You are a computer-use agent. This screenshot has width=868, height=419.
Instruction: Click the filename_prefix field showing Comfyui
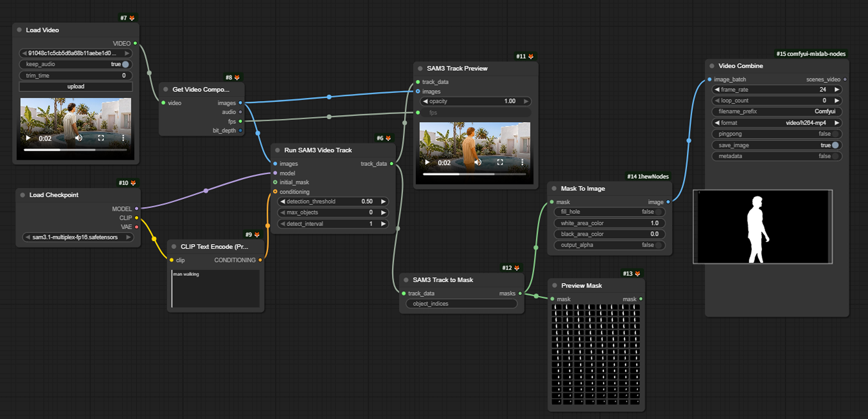pos(777,111)
